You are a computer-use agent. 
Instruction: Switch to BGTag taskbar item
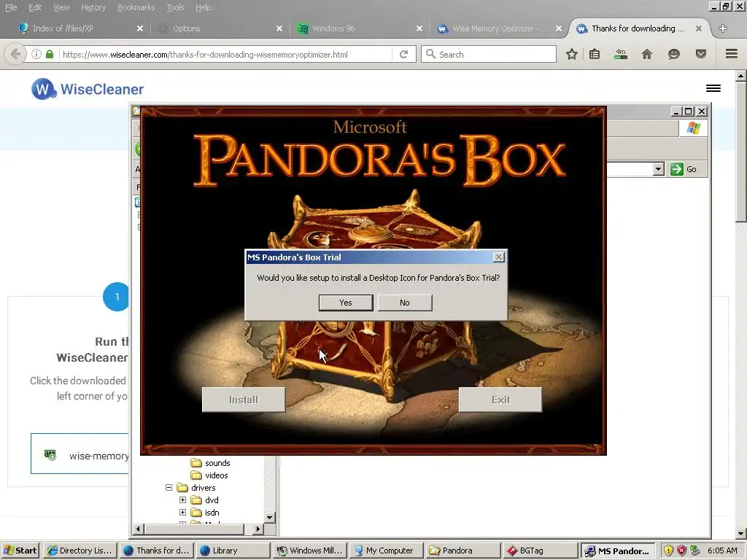click(x=541, y=551)
